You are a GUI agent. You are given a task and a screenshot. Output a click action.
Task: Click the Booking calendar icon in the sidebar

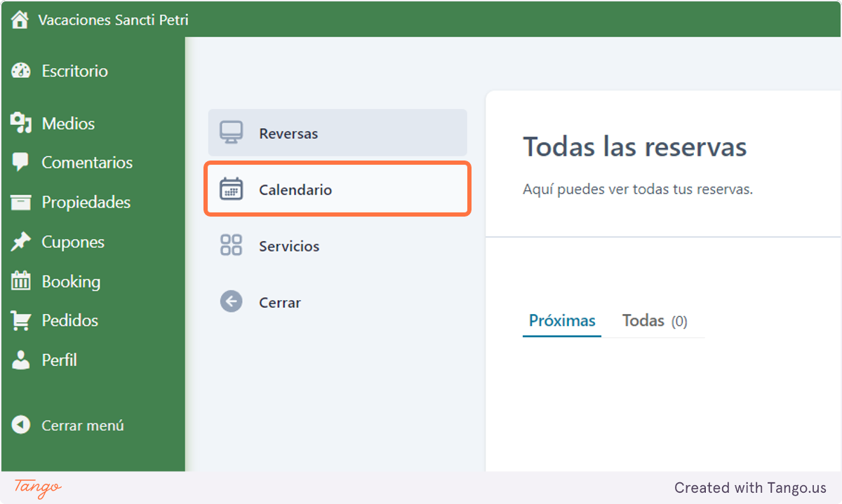(x=21, y=281)
